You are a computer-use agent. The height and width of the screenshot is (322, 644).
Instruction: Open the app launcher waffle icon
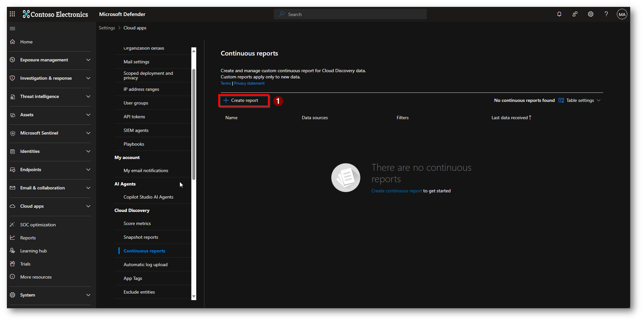point(12,14)
